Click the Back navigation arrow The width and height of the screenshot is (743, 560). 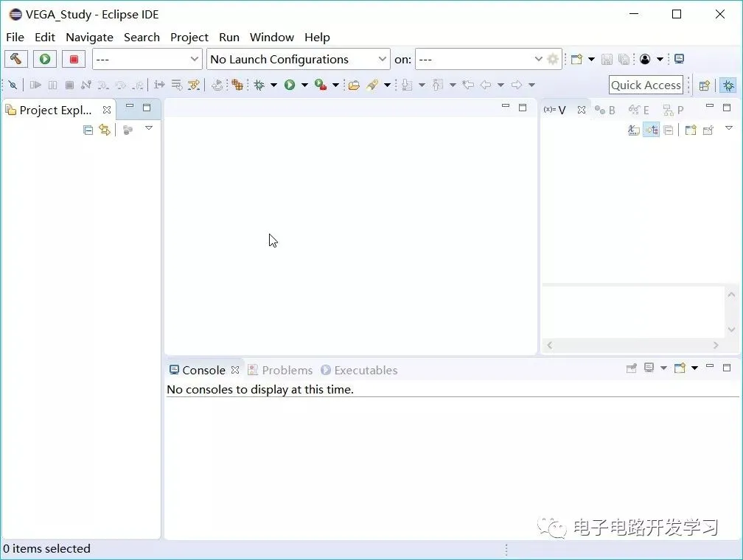(486, 85)
